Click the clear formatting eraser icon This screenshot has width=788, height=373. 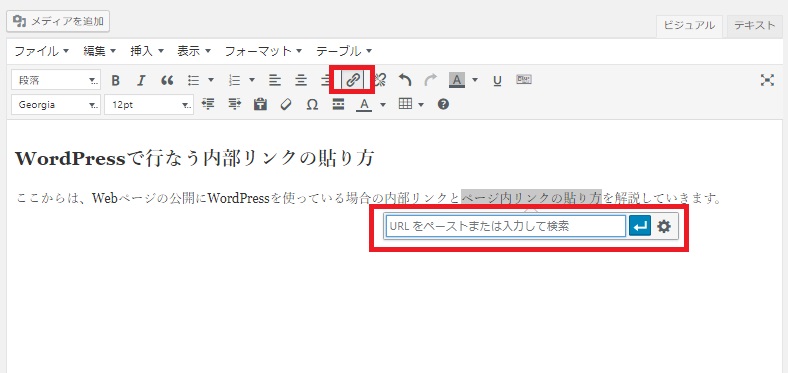coord(286,105)
